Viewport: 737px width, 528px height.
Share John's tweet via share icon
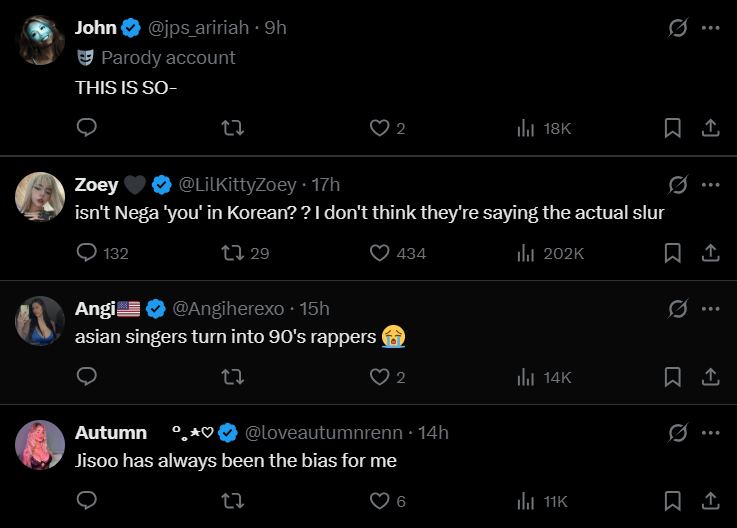click(709, 128)
